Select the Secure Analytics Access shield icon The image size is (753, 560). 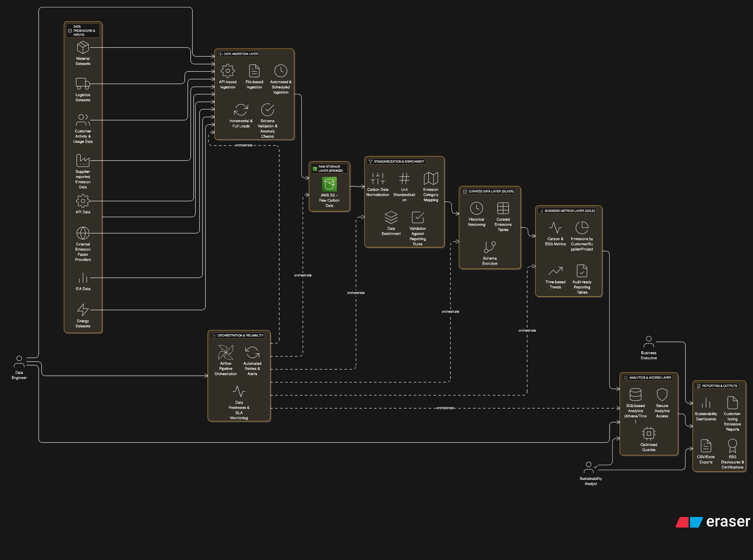[661, 394]
